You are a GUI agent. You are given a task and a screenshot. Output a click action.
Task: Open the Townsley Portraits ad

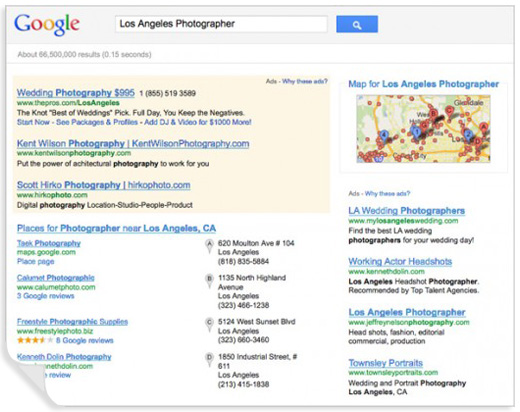(x=386, y=363)
